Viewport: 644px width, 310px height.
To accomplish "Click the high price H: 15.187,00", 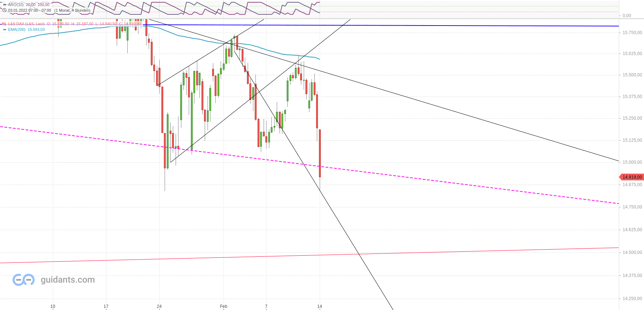I will pos(82,24).
